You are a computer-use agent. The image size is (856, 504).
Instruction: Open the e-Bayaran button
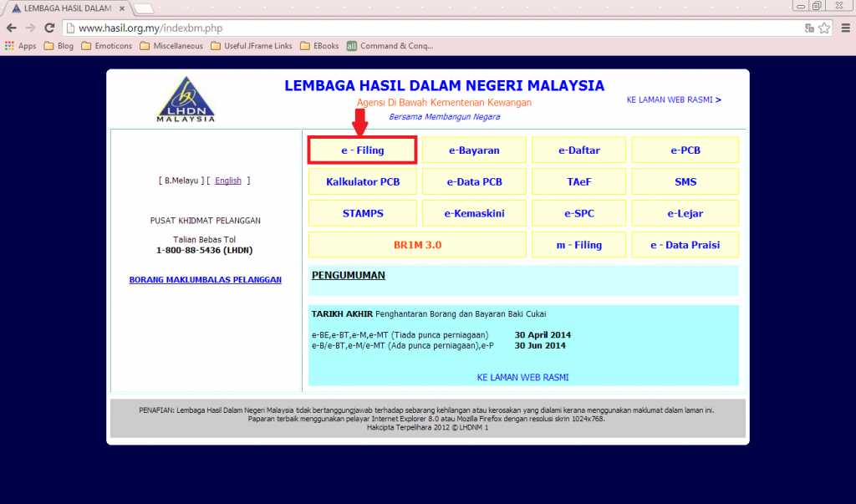[474, 150]
